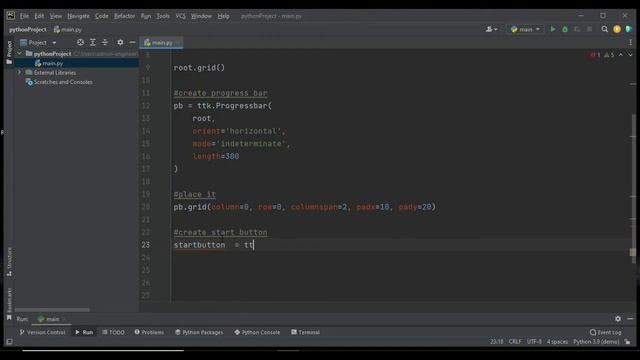Viewport: 640px width, 360px height.
Task: Open the View menu
Action: (56, 16)
